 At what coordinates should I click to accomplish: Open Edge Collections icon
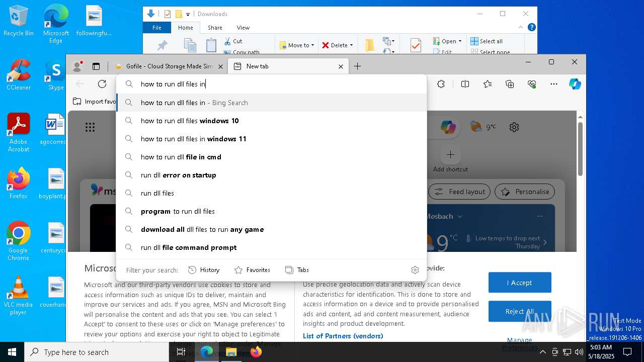pos(510,84)
